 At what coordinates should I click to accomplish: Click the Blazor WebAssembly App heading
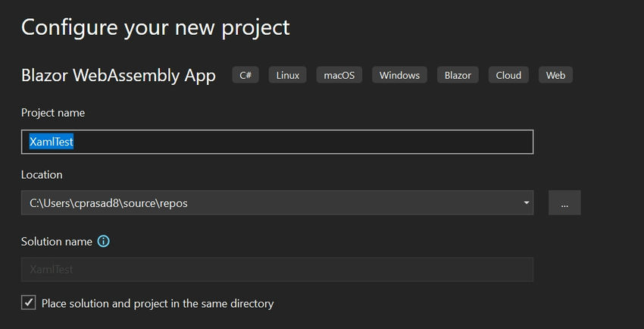(118, 76)
